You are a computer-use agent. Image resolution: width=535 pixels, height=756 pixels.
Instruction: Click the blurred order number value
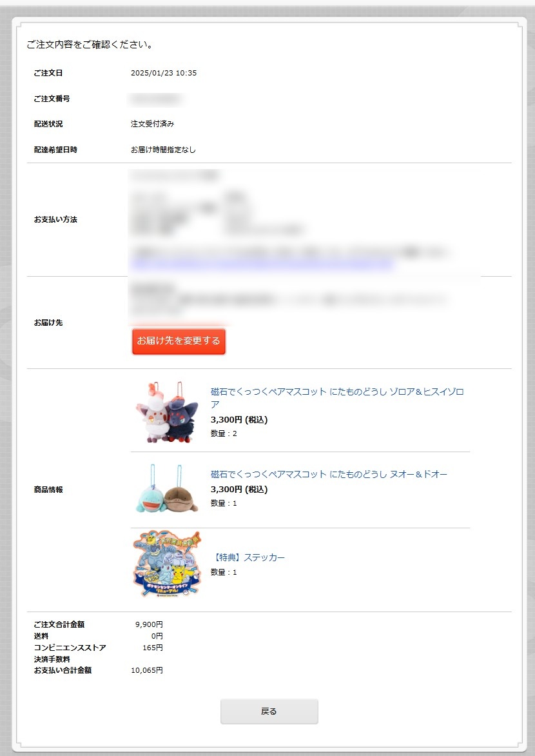coord(155,99)
